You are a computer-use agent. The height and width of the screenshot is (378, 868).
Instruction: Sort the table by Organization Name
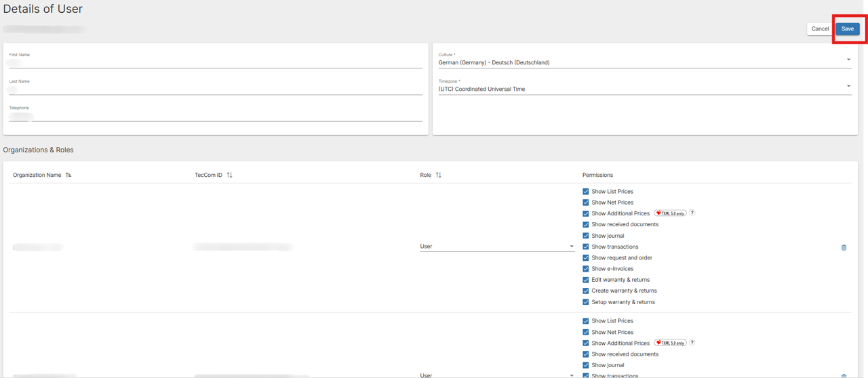click(x=68, y=175)
